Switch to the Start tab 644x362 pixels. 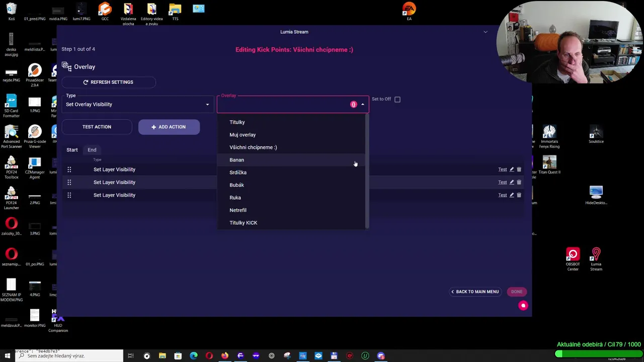tap(72, 150)
